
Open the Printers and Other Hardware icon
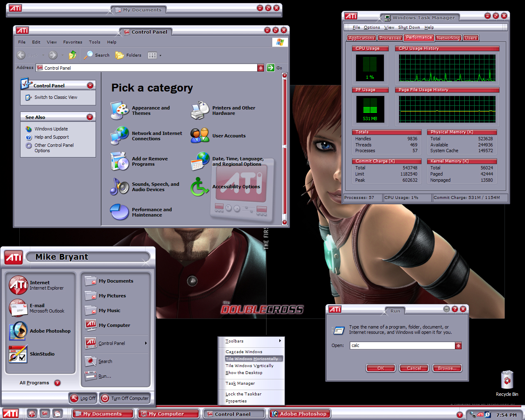click(x=200, y=110)
